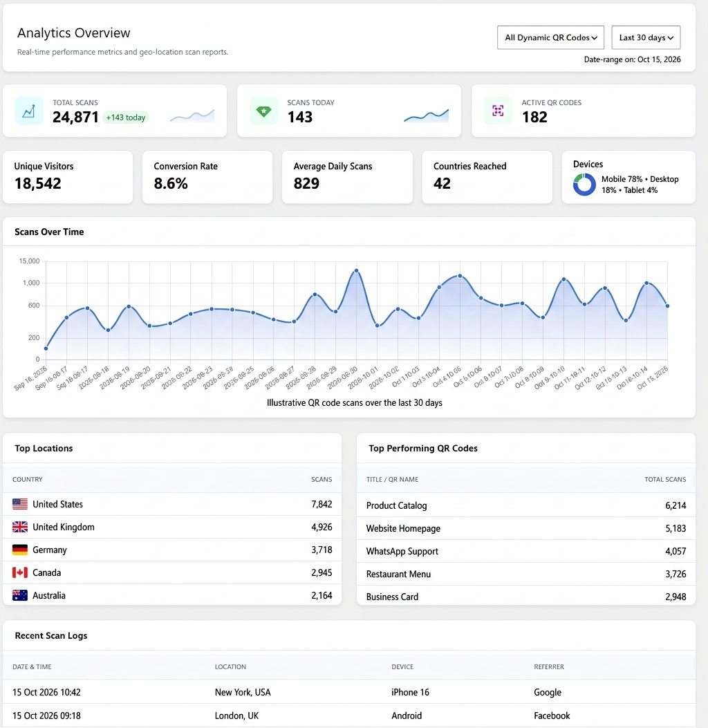Click the LOCATION column header

[x=230, y=666]
